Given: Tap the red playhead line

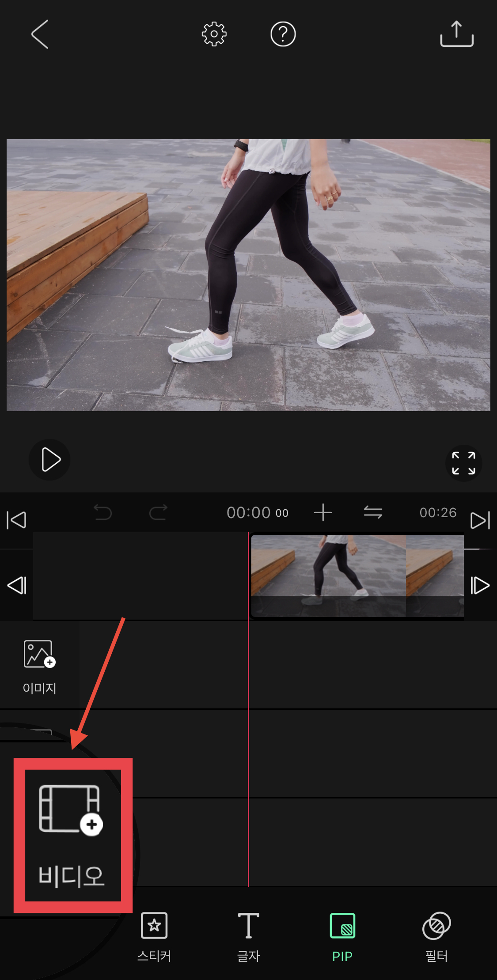Looking at the screenshot, I should point(248,709).
